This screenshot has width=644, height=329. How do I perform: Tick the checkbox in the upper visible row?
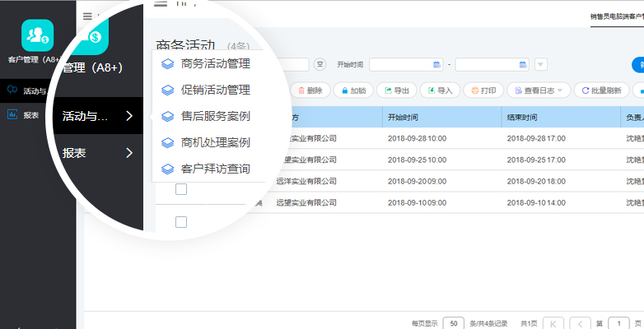181,190
